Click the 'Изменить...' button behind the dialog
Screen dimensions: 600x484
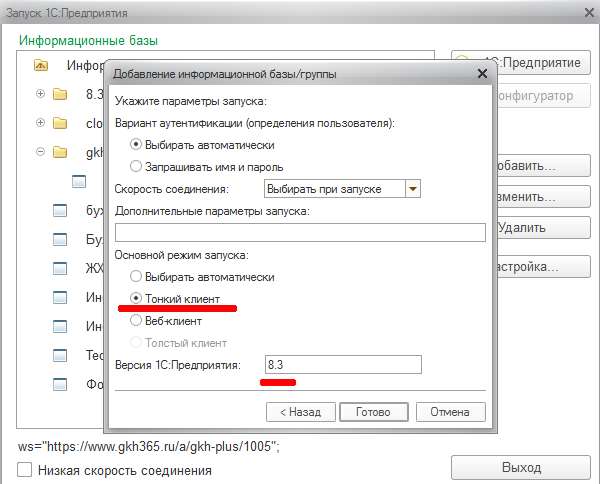(543, 197)
